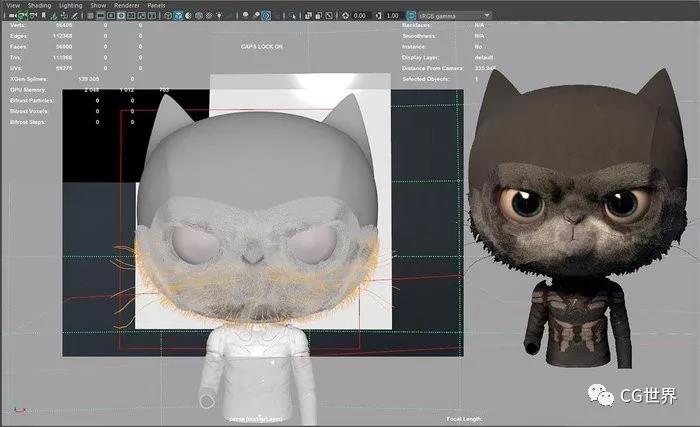This screenshot has width=700, height=427.
Task: Open the sRGB gamma dropdown
Action: tap(454, 16)
